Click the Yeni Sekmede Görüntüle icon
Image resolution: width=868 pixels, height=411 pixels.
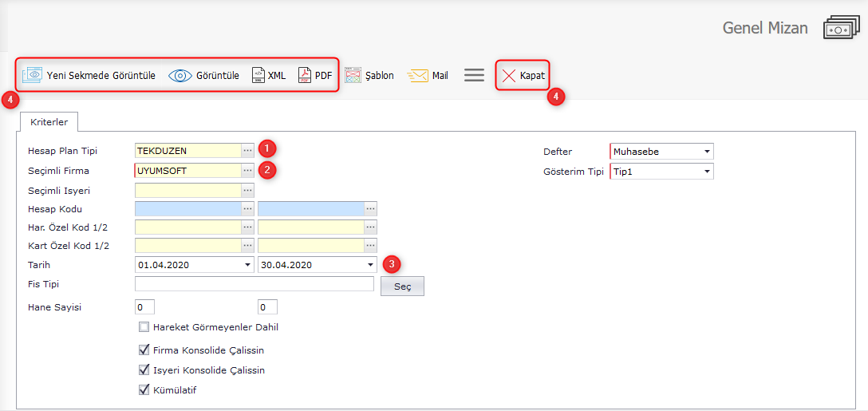[x=33, y=75]
